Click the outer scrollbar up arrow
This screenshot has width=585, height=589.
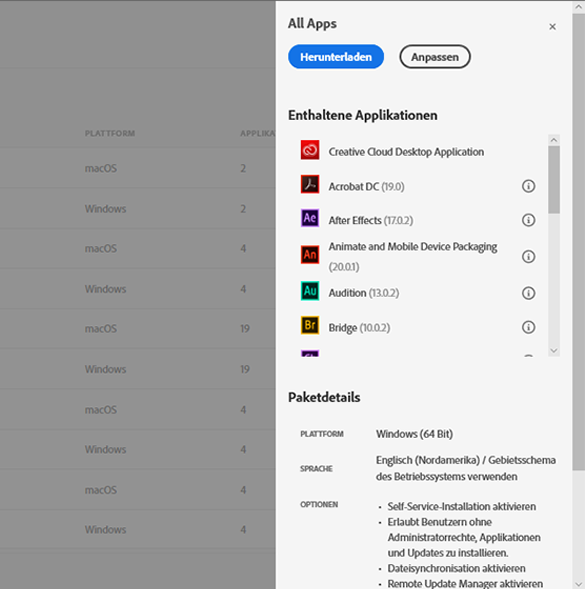tap(578, 7)
